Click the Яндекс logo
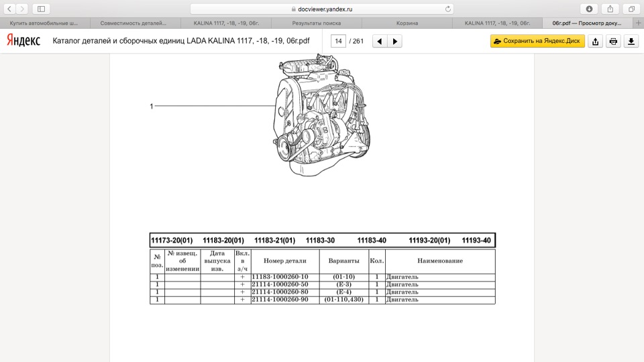The width and height of the screenshot is (644, 362). tap(23, 40)
